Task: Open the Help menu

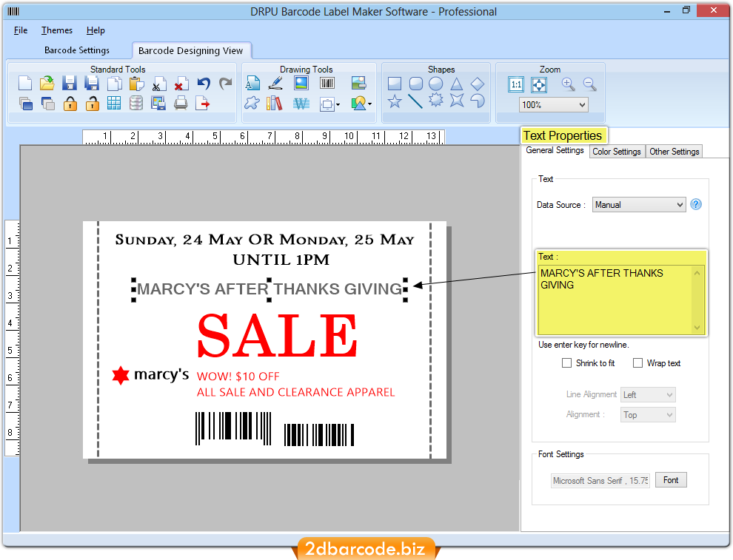Action: [96, 30]
